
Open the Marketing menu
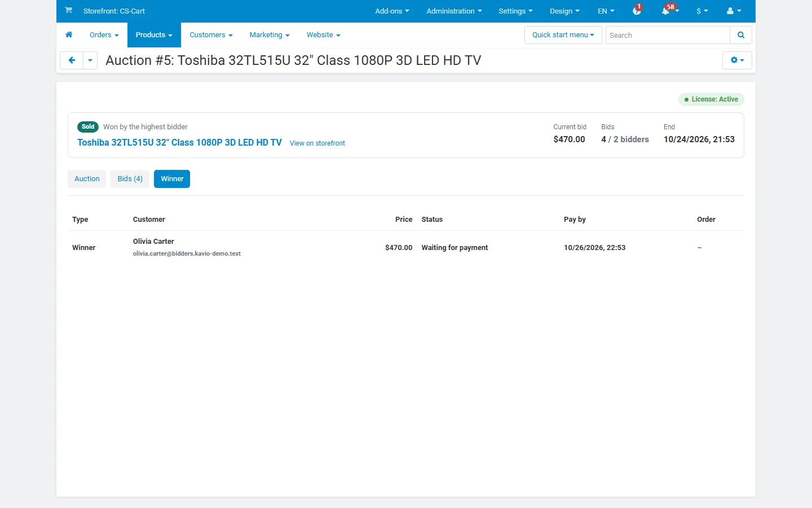click(x=270, y=35)
